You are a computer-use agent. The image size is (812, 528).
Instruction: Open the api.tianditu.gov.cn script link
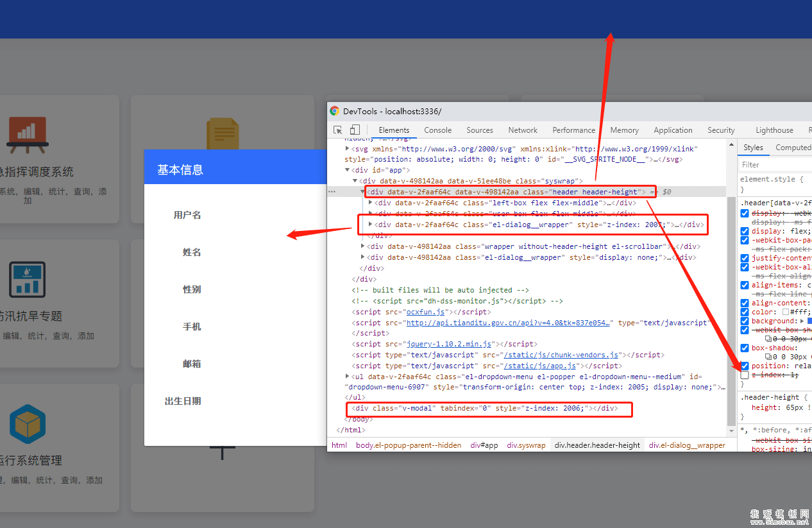coord(508,323)
